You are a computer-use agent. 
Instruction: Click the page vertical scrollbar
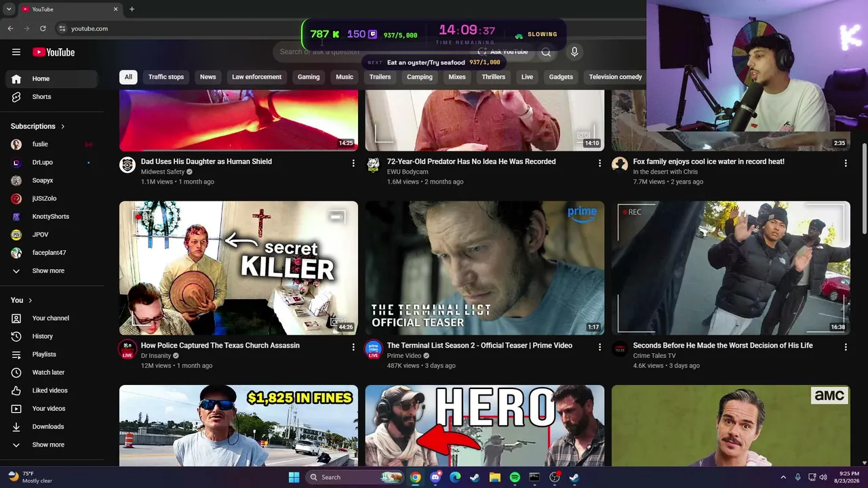point(864,190)
